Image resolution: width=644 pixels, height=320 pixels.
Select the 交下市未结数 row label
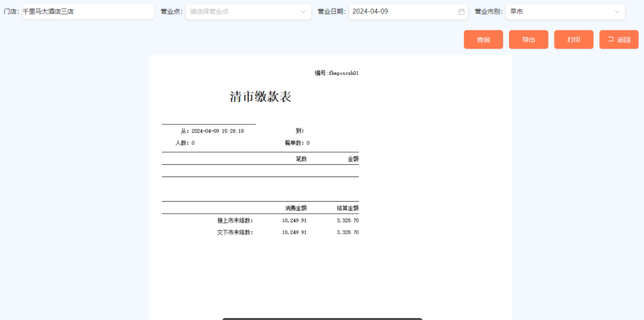pos(235,232)
